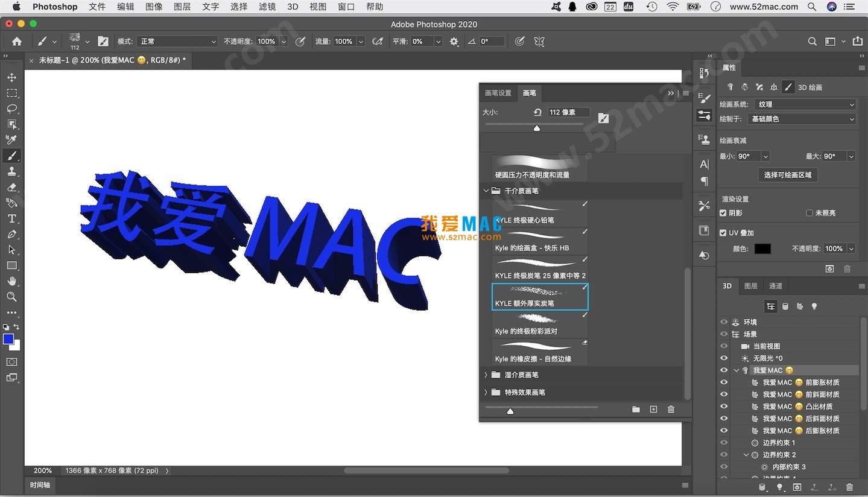Viewport: 868px width, 497px height.
Task: Switch to the 图层 panel tab
Action: point(751,286)
